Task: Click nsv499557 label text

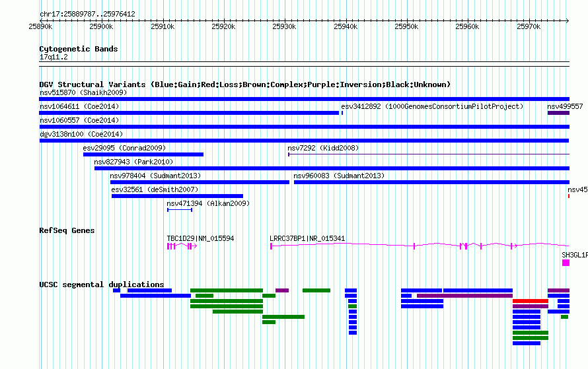Action: [x=565, y=106]
